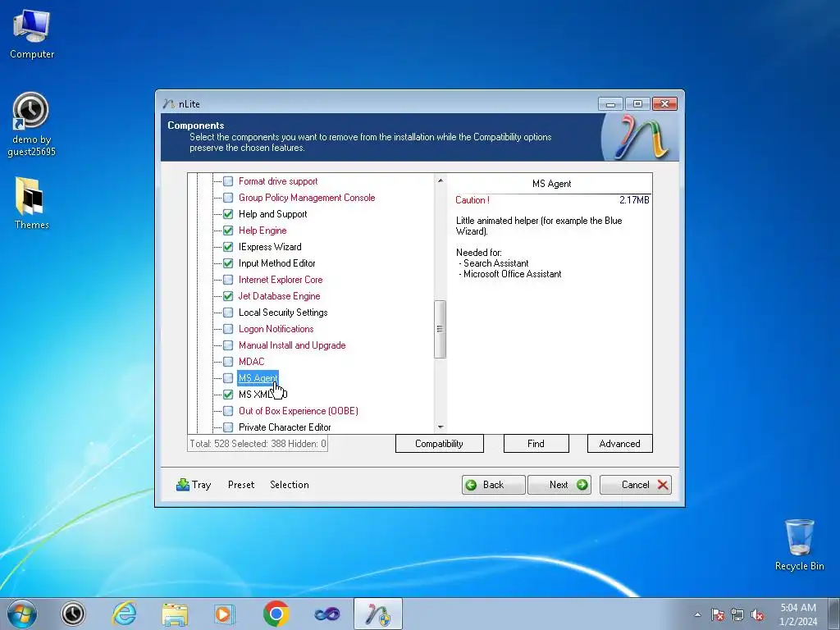Viewport: 840px width, 630px height.
Task: Check the Logon Notifications checkbox
Action: [228, 329]
